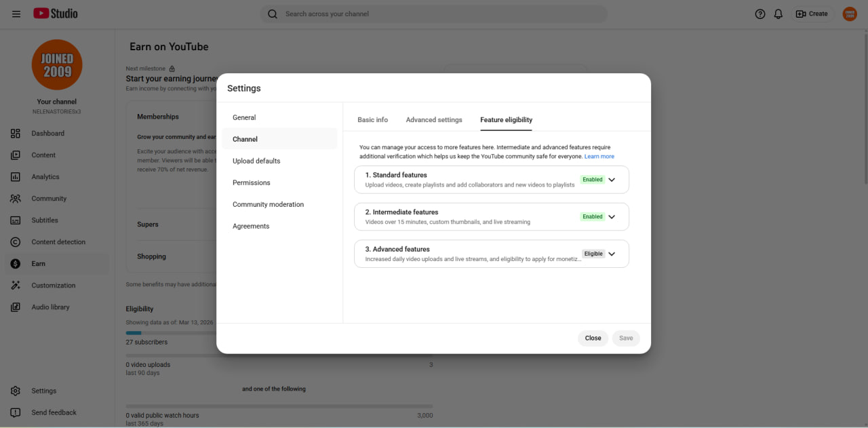This screenshot has height=428, width=868.
Task: Select Channel in settings menu
Action: (279, 139)
